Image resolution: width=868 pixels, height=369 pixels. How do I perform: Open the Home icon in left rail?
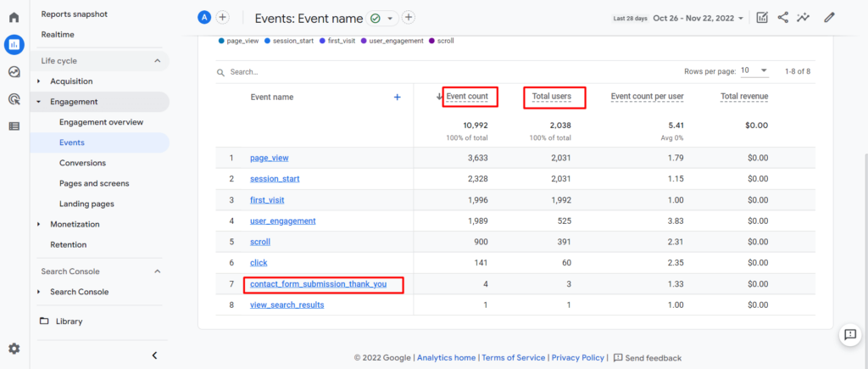click(14, 17)
